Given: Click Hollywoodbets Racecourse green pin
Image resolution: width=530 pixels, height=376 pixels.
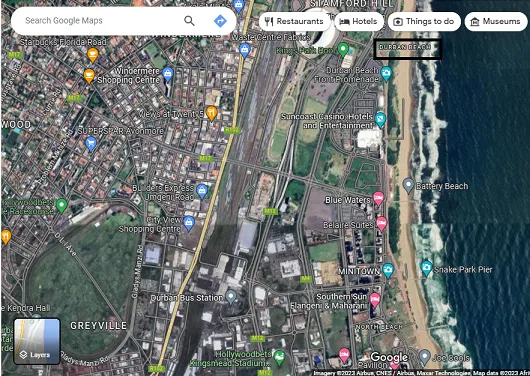Looking at the screenshot, I should 61,205.
